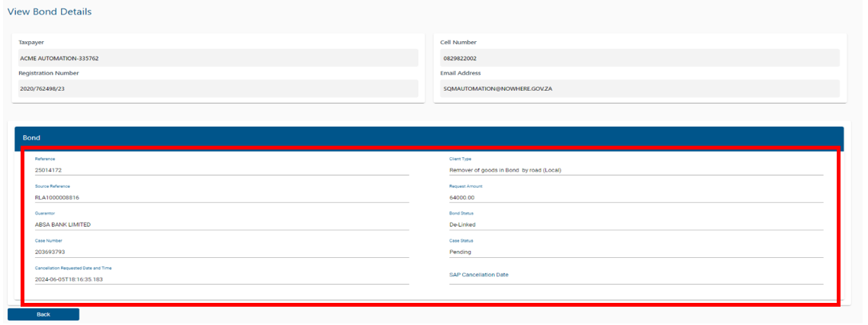This screenshot has width=868, height=325.
Task: Click the Taxpayer field showing ACME AUTOMATION-335762
Action: pyautogui.click(x=217, y=58)
